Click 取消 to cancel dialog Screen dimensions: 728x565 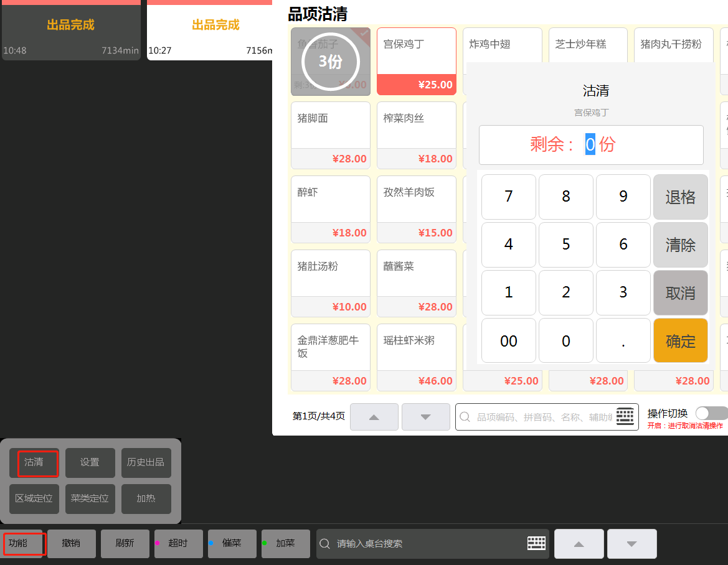(x=681, y=292)
